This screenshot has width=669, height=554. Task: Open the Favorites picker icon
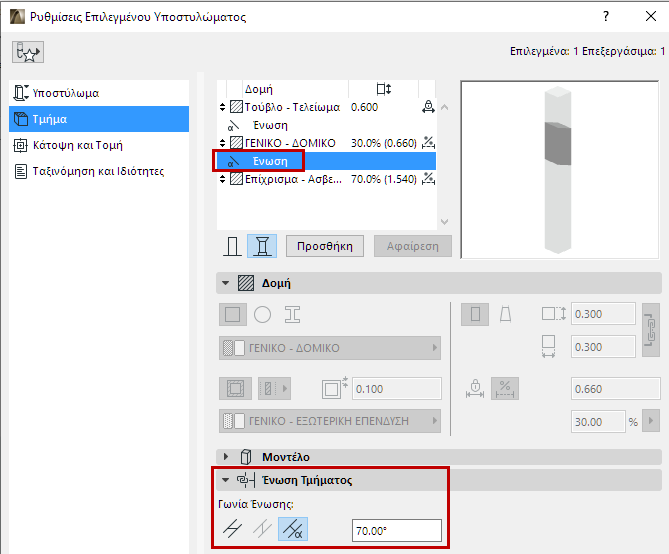click(28, 52)
